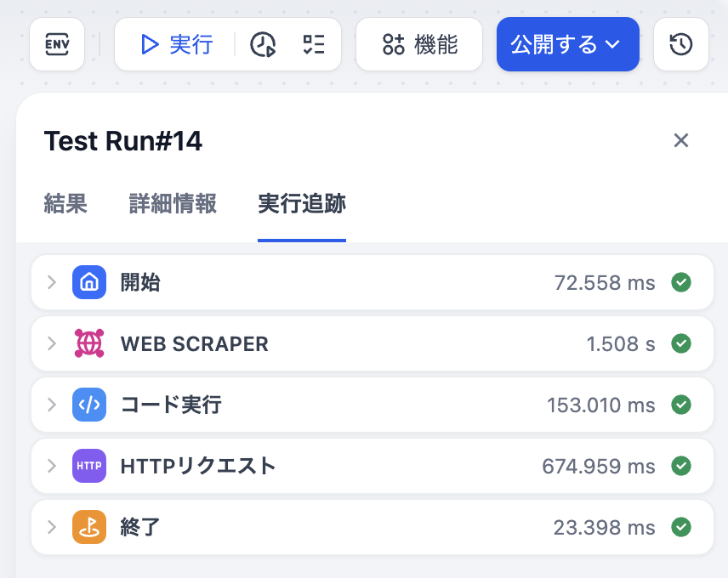The height and width of the screenshot is (578, 728).
Task: Switch to the 詳細情報 tab
Action: pos(173,204)
